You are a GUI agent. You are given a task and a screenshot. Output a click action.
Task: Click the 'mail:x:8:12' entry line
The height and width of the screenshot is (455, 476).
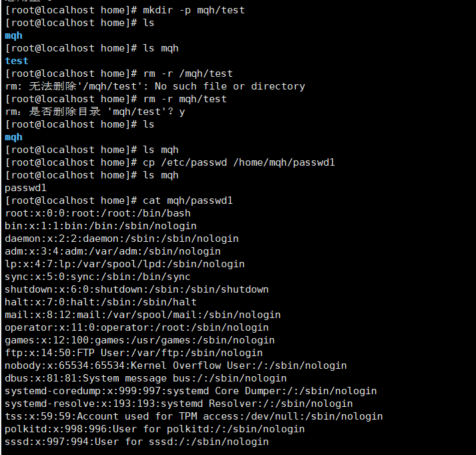(142, 315)
